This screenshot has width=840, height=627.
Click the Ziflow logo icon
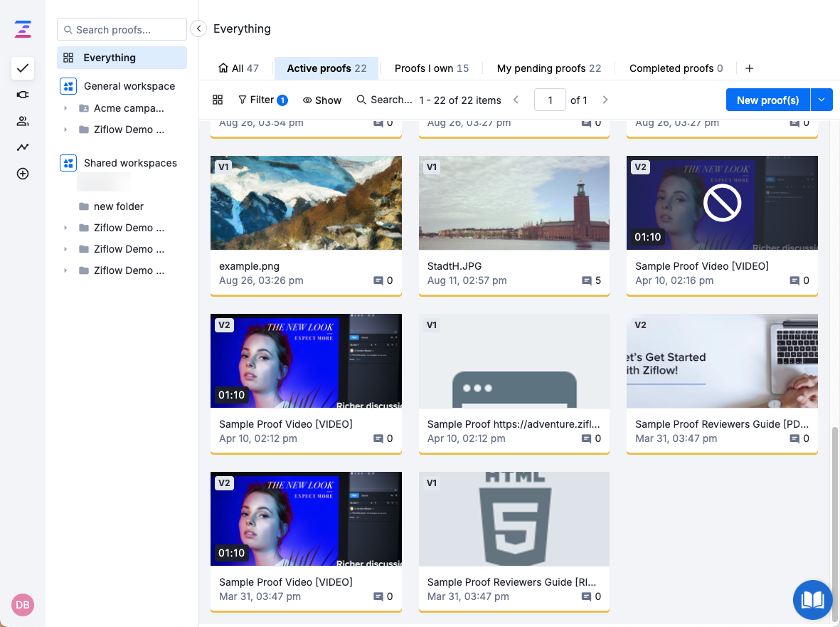click(23, 29)
